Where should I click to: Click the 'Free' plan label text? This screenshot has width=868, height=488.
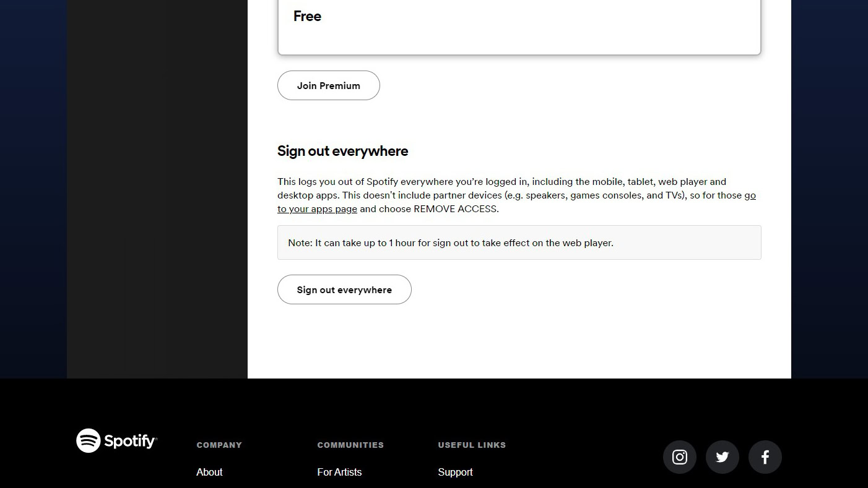tap(307, 16)
